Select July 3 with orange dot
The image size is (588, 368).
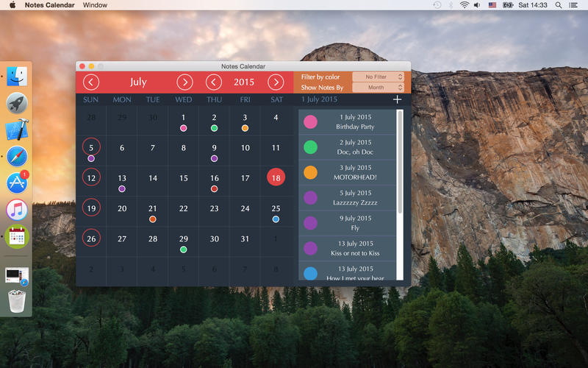click(245, 121)
